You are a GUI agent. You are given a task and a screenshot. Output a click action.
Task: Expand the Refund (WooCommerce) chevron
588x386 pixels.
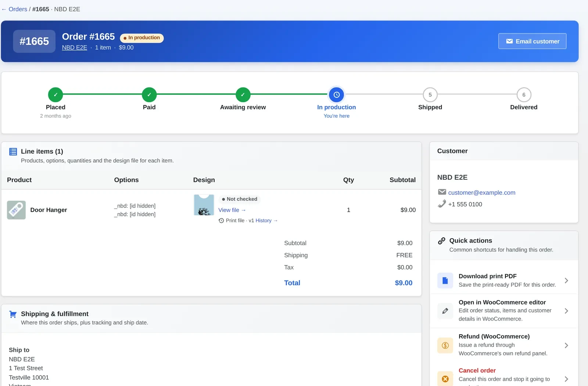(566, 345)
